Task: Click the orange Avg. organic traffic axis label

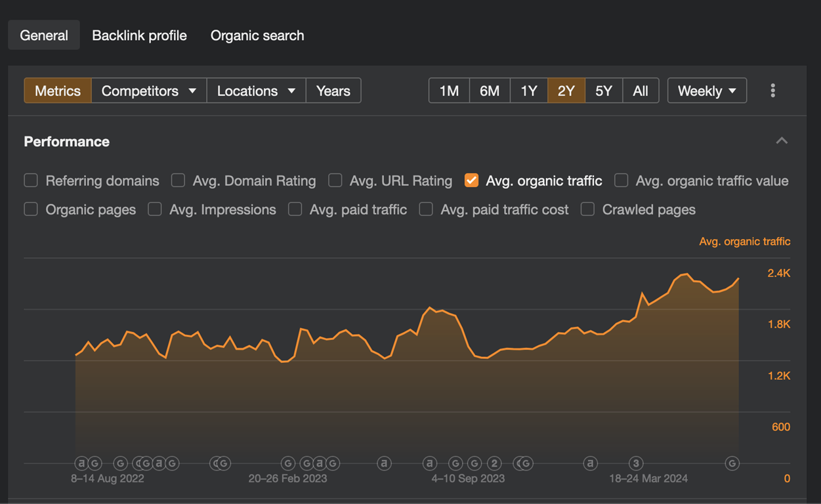Action: click(x=744, y=241)
